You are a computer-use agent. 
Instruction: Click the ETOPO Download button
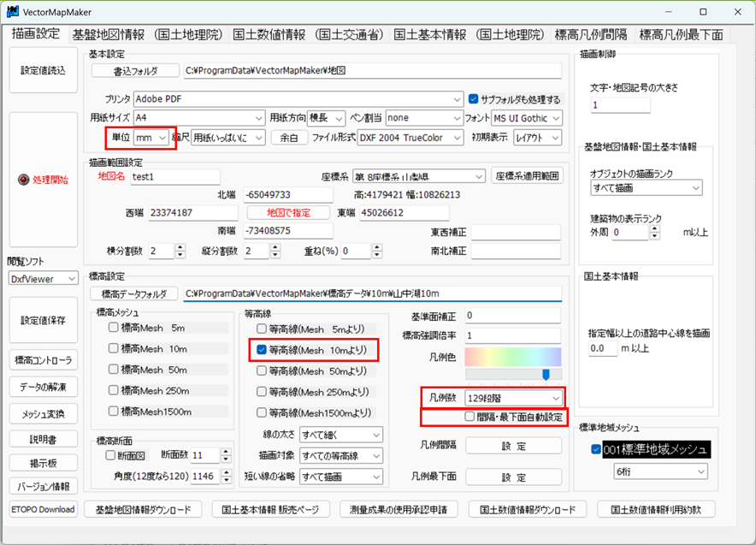(43, 510)
